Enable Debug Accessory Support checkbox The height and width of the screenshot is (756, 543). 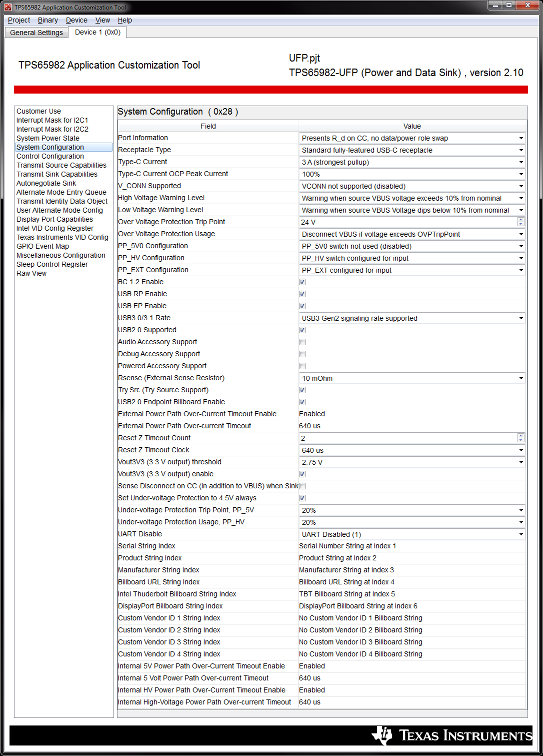302,354
